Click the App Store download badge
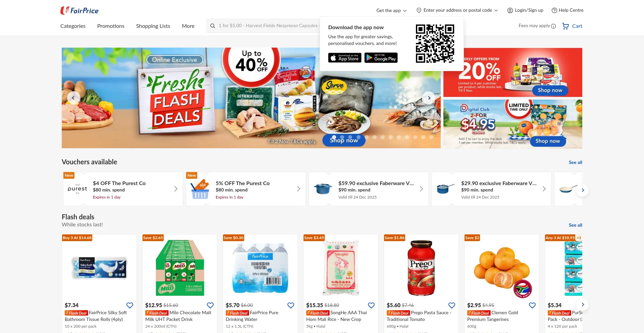 click(x=344, y=58)
